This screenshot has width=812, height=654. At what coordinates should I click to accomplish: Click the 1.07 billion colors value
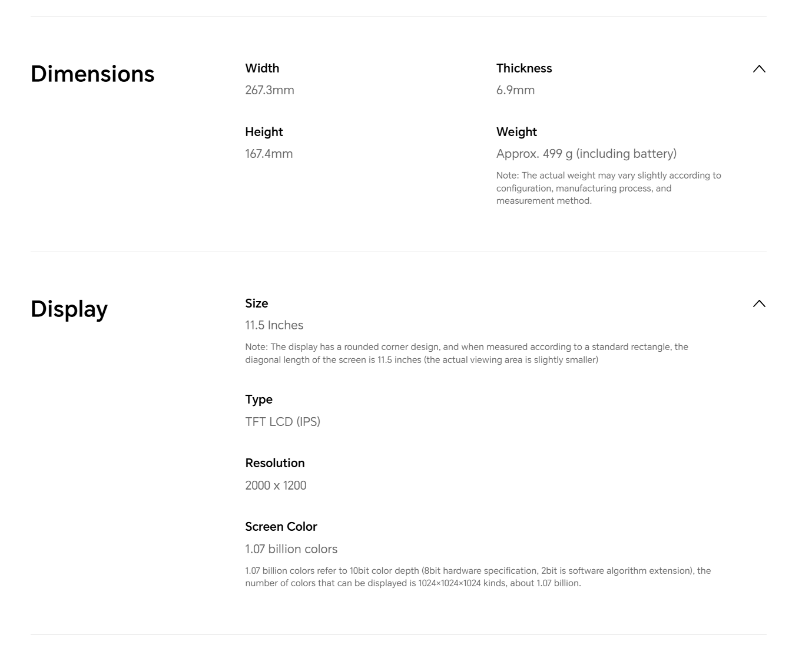(291, 549)
